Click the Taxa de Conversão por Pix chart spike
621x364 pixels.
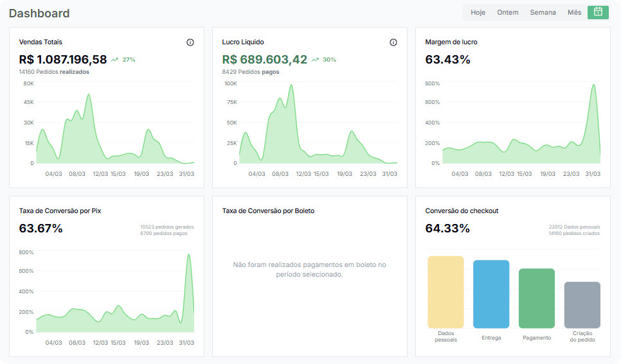[189, 255]
